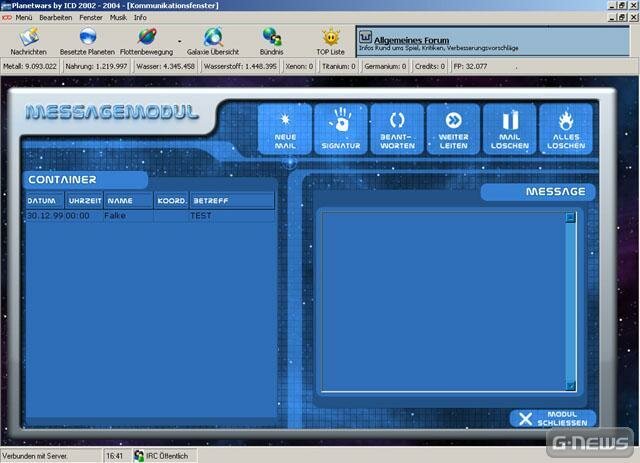This screenshot has width=640, height=463.
Task: Compose with the Neue Mail button
Action: [285, 129]
